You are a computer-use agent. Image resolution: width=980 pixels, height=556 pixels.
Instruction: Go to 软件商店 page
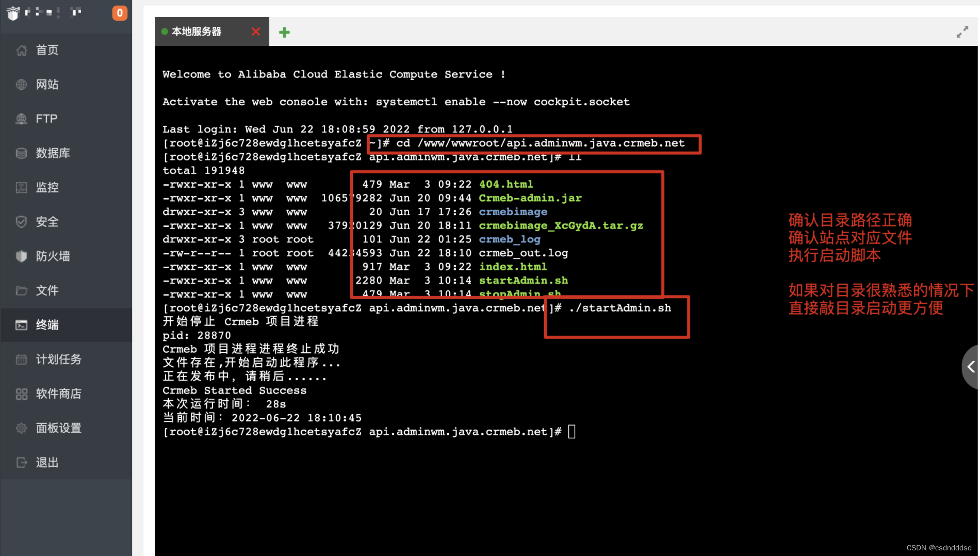[66, 394]
